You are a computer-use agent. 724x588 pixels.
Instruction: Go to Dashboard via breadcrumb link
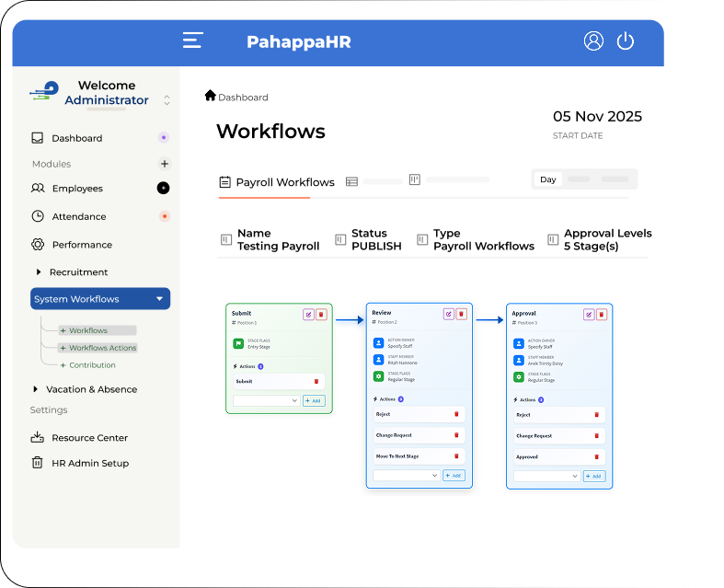(x=242, y=97)
